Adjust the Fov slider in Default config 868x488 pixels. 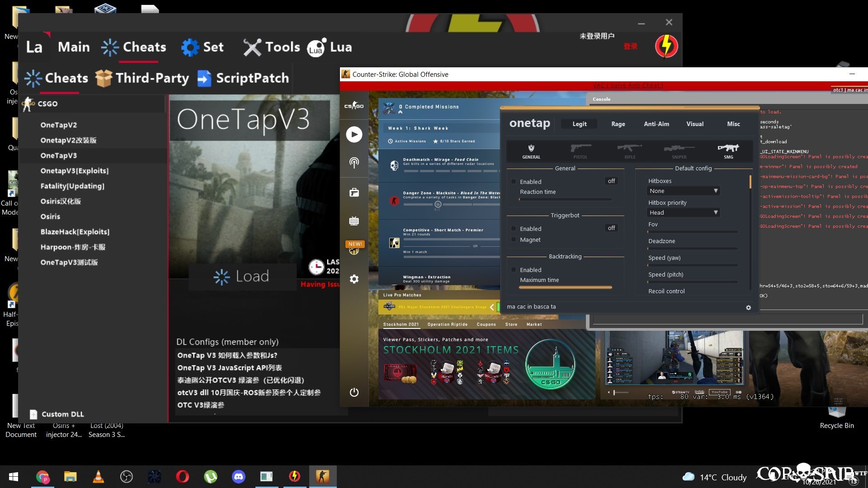[693, 232]
